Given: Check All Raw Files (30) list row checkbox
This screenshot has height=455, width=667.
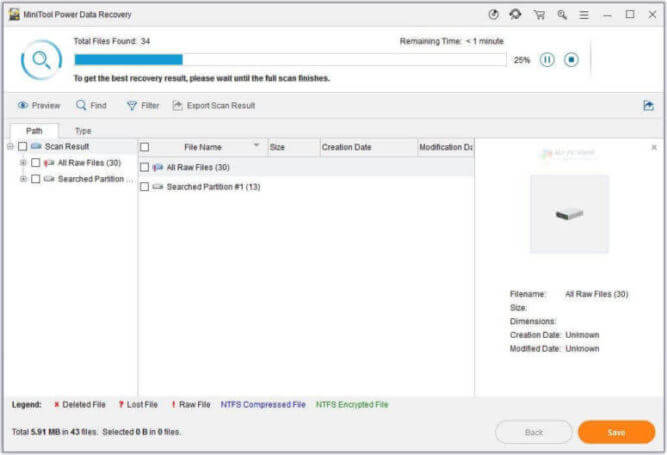Looking at the screenshot, I should (145, 168).
